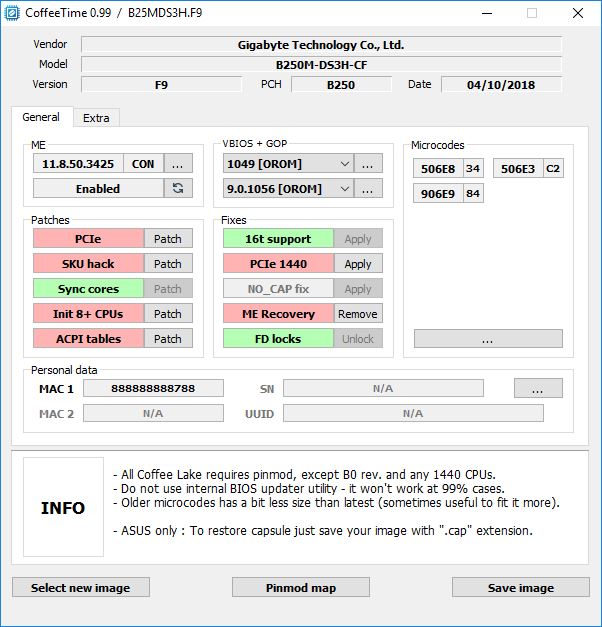This screenshot has width=602, height=627.
Task: Remove the ME Recovery fix
Action: click(358, 314)
